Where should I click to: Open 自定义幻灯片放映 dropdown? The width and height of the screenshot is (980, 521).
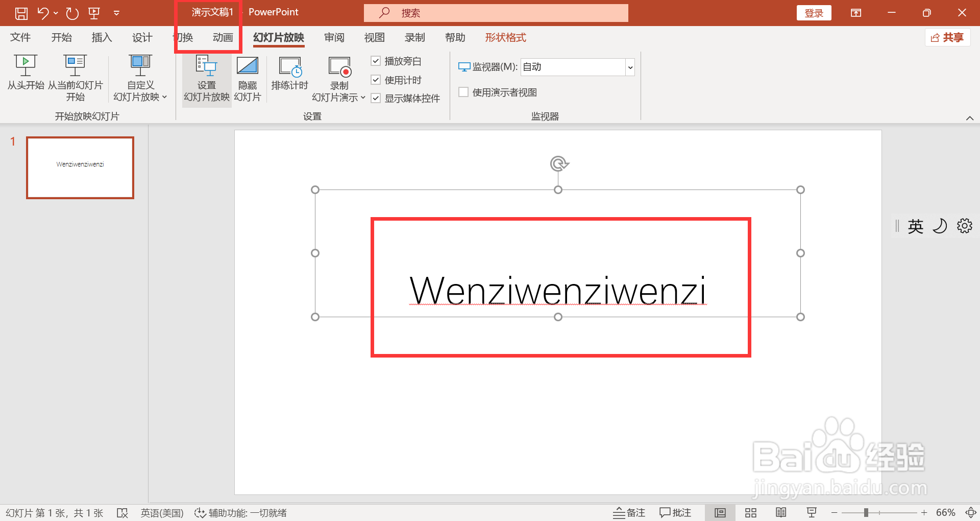coord(140,78)
